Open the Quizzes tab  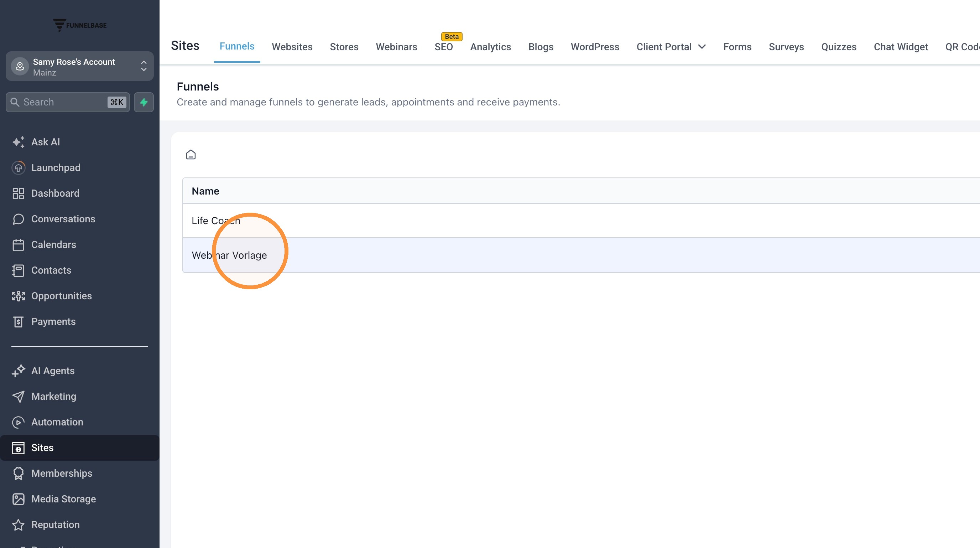pyautogui.click(x=839, y=47)
